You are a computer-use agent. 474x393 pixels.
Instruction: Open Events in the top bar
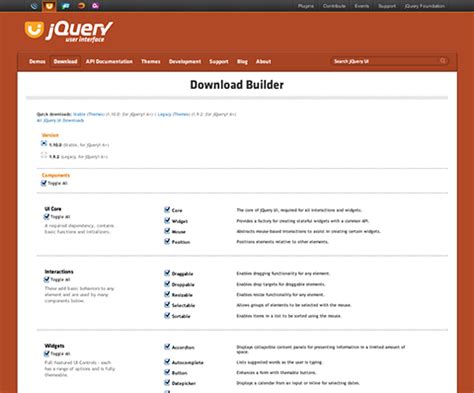pos(362,6)
